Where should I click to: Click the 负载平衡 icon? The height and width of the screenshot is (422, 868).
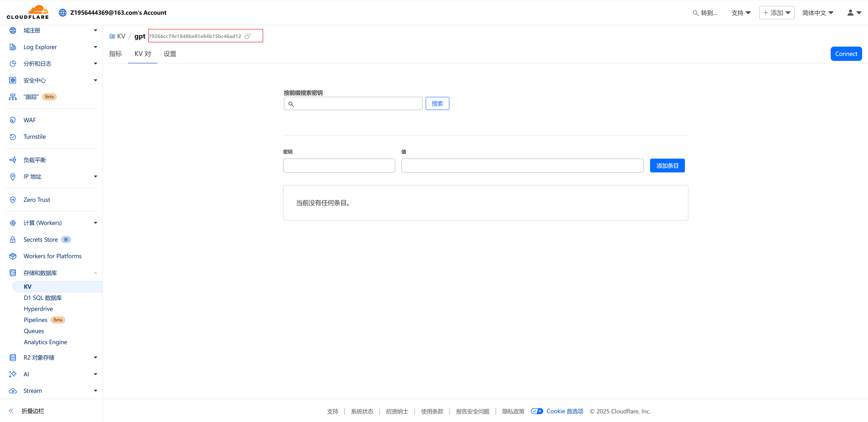point(13,160)
